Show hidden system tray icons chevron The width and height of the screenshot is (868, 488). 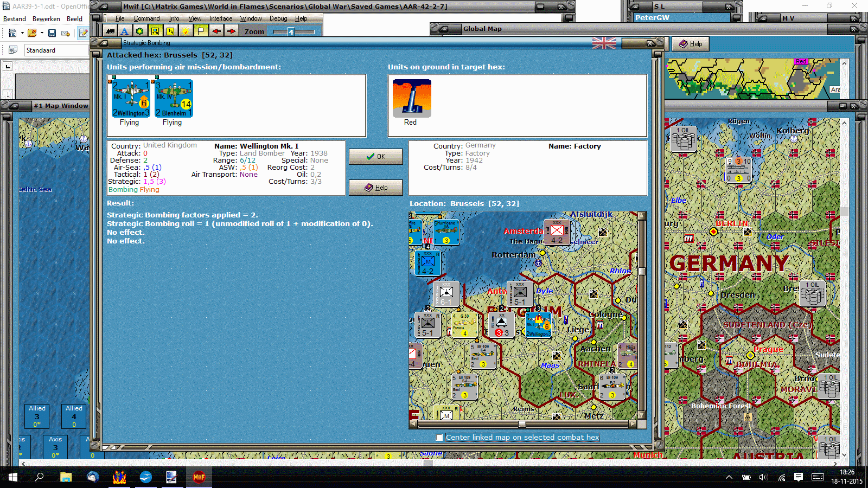(729, 477)
